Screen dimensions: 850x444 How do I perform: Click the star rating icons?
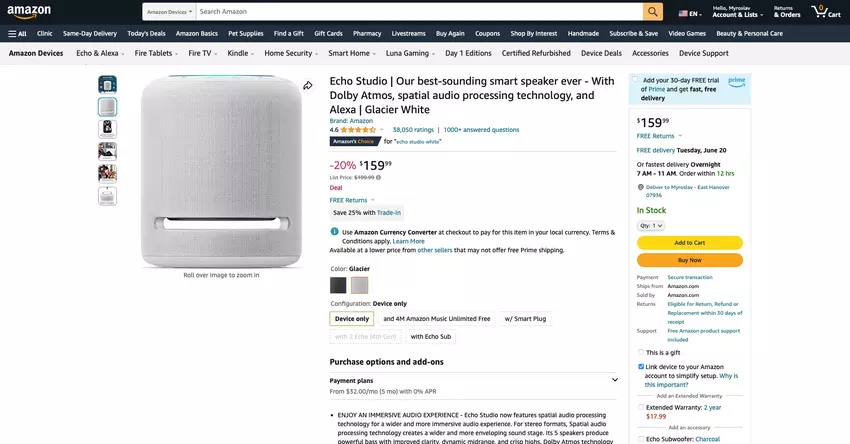point(358,129)
